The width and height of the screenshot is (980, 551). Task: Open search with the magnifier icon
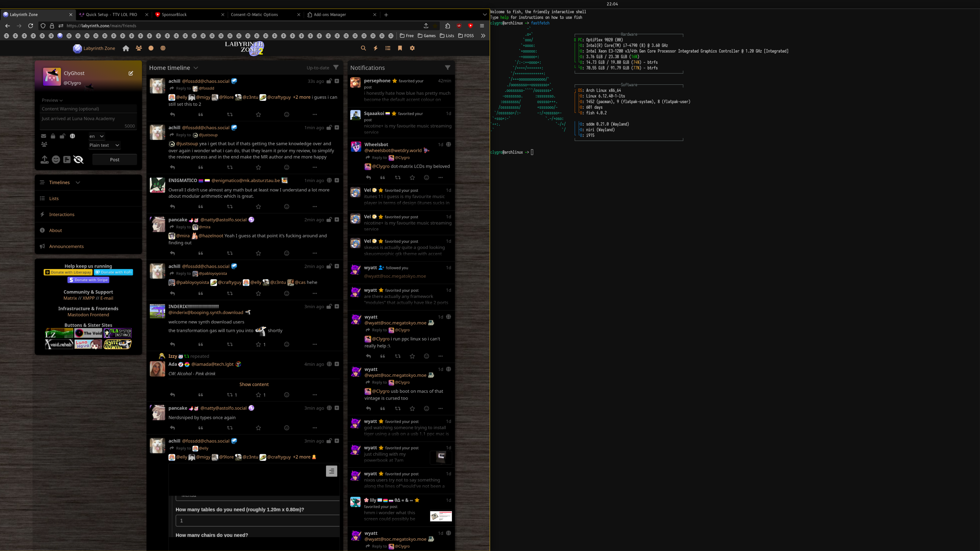[363, 48]
